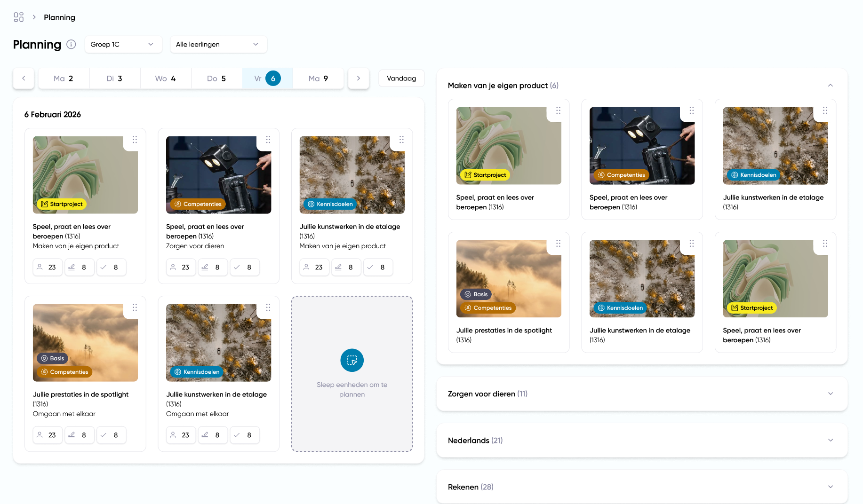Open drag handle on planned Zorgen voor dieren card

[268, 140]
